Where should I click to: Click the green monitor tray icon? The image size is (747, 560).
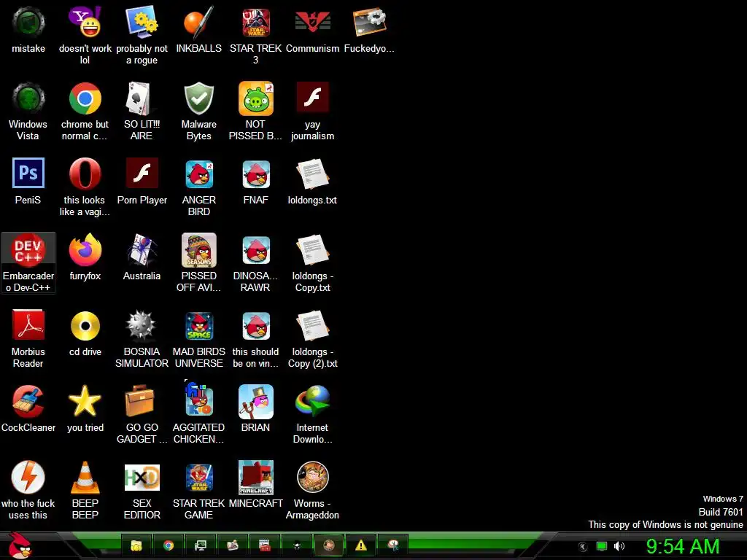602,546
